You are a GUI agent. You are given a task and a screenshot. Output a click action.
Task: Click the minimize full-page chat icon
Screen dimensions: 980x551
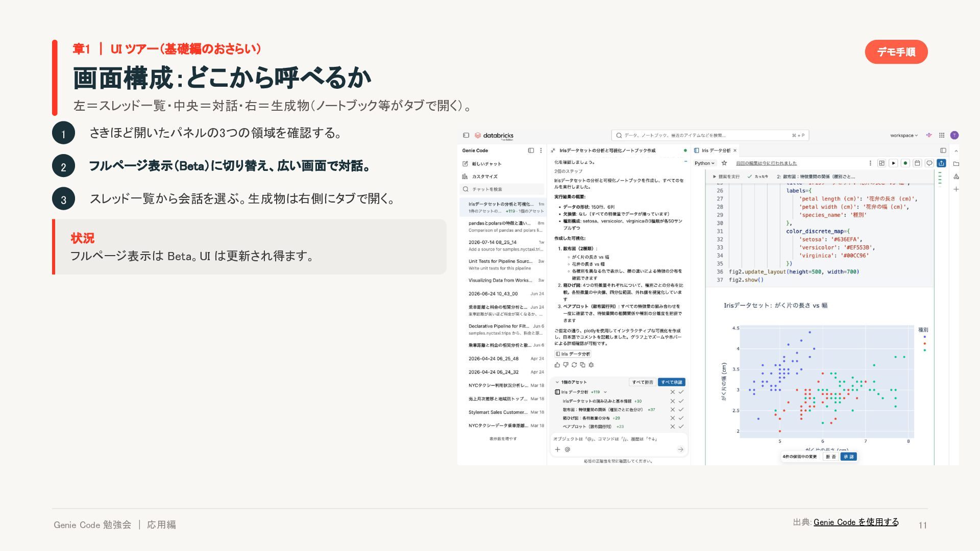(553, 151)
